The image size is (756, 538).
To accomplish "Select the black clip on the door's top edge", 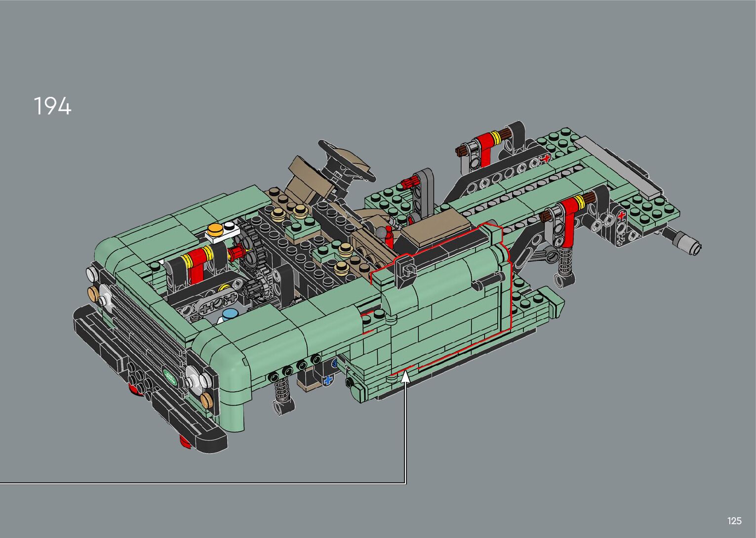I will (406, 270).
